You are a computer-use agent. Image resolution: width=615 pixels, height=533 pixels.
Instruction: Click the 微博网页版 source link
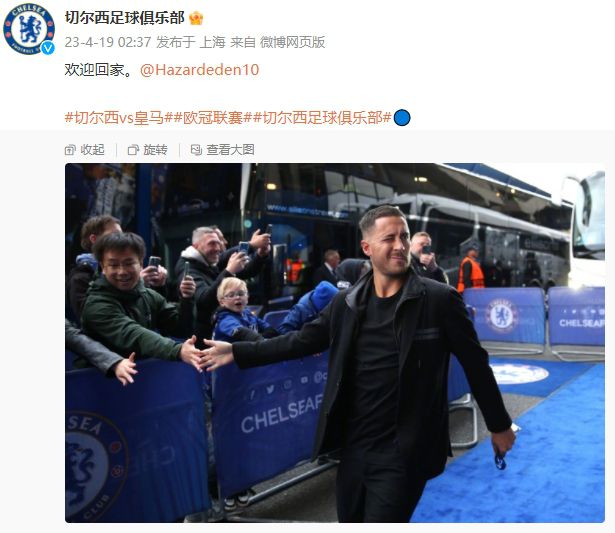[292, 42]
